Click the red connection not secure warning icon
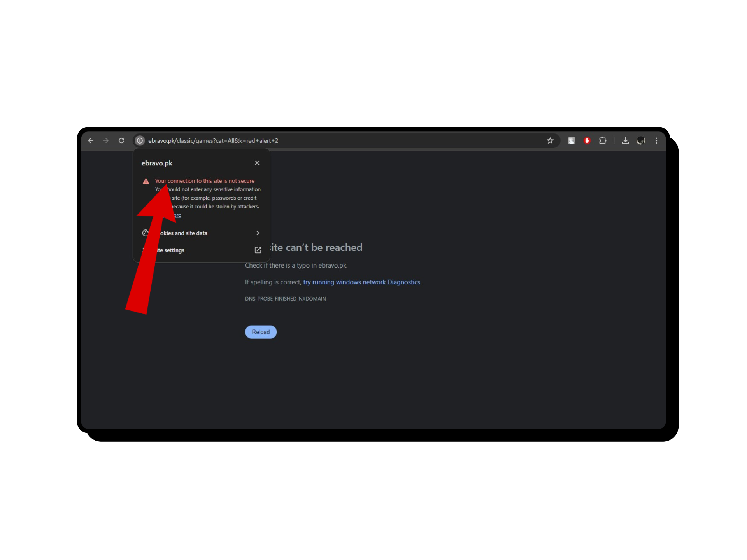The height and width of the screenshot is (560, 747). [x=146, y=181]
